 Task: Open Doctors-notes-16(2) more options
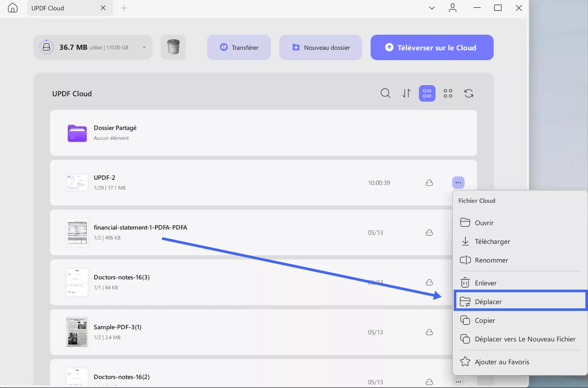458,382
